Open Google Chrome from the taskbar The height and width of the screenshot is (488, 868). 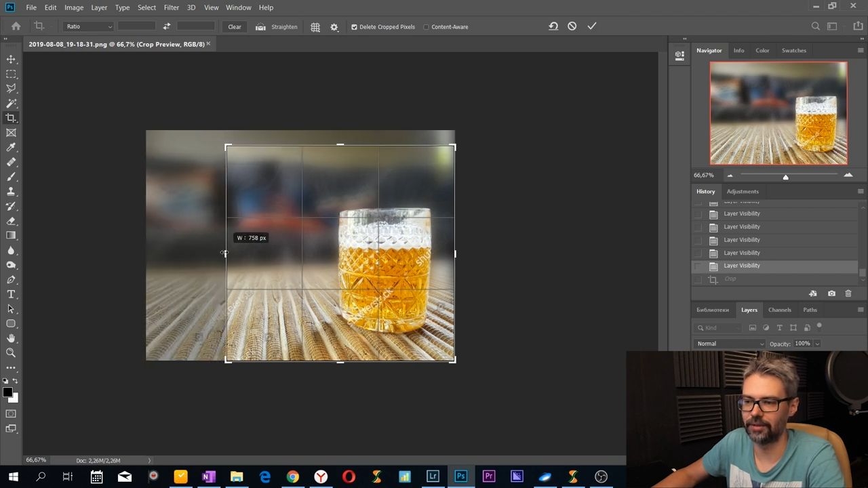(292, 476)
